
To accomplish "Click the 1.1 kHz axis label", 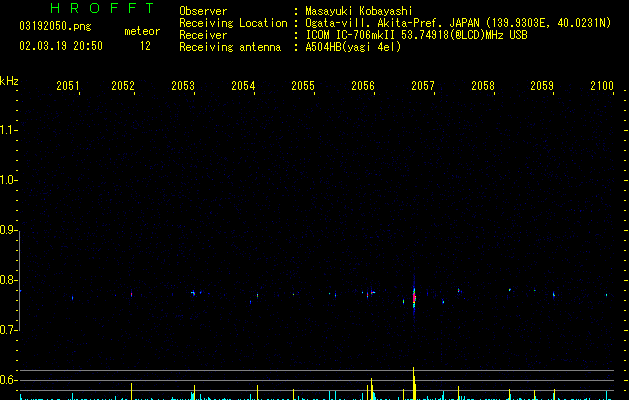I will 8,130.
